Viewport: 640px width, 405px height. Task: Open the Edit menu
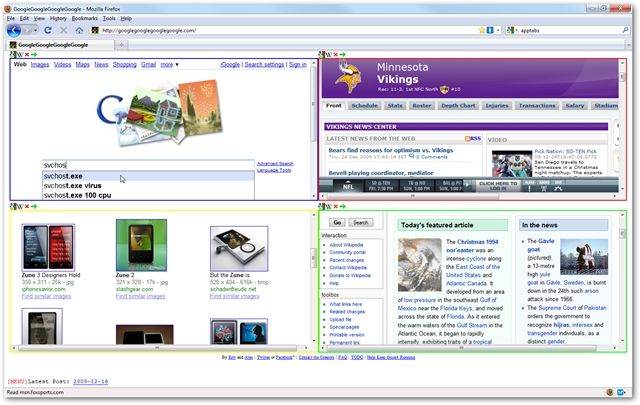pos(24,18)
